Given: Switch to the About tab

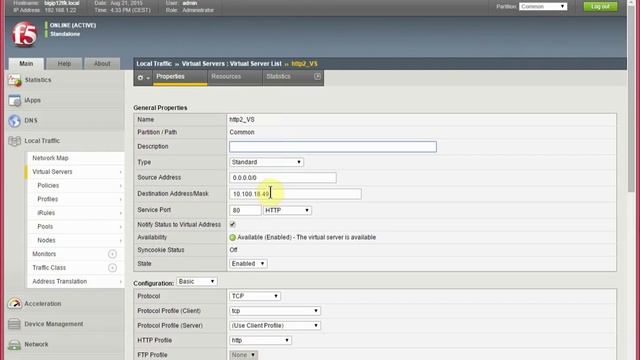Looking at the screenshot, I should [x=102, y=64].
